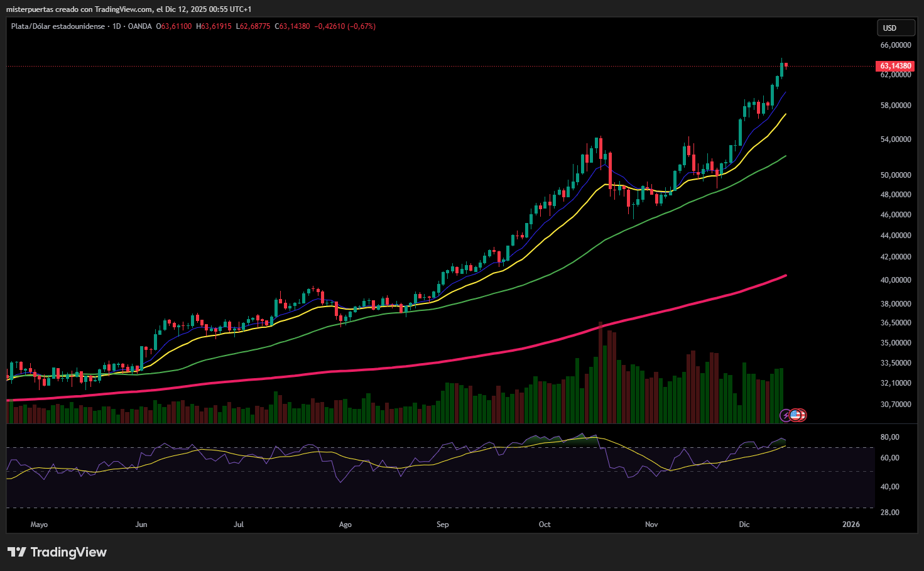Screen dimensions: 924x571
Task: Click the 66,00000 price axis label
Action: tap(896, 45)
